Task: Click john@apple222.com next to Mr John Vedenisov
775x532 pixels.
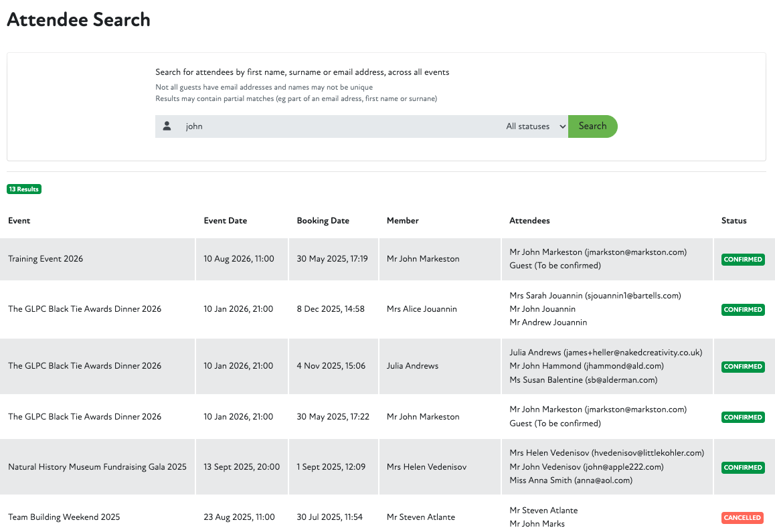Action: (x=621, y=466)
